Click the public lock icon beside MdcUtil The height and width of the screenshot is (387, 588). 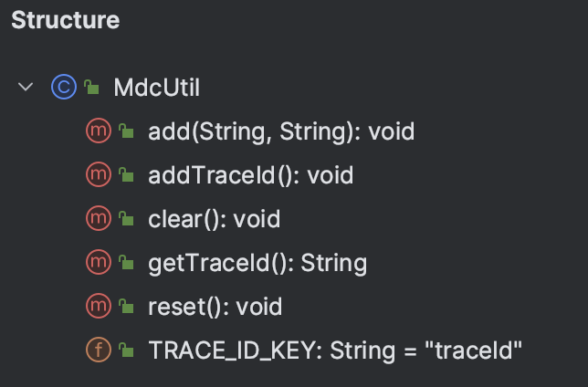[91, 87]
